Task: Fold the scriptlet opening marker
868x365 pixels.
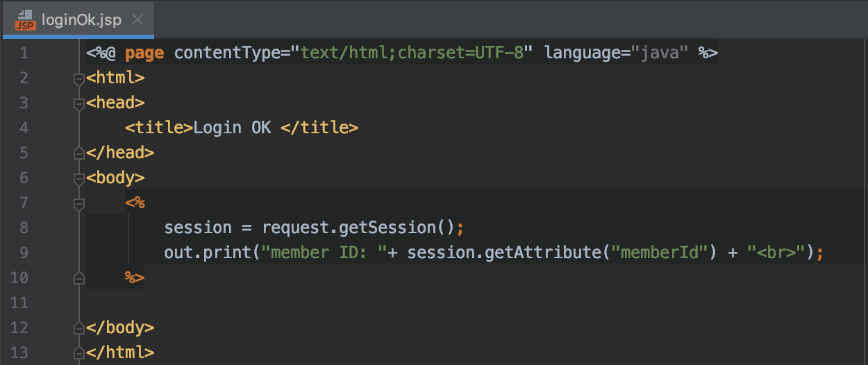Action: (x=78, y=203)
